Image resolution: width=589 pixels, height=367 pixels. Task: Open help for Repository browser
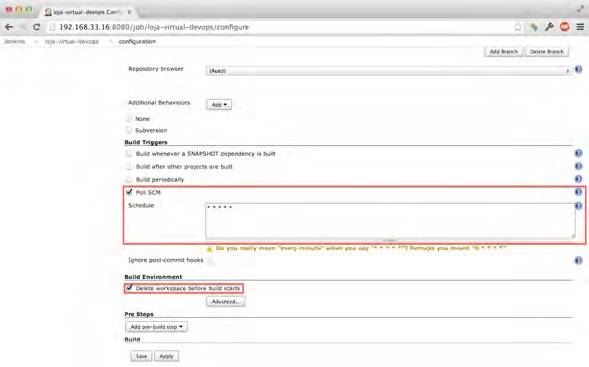coord(578,69)
